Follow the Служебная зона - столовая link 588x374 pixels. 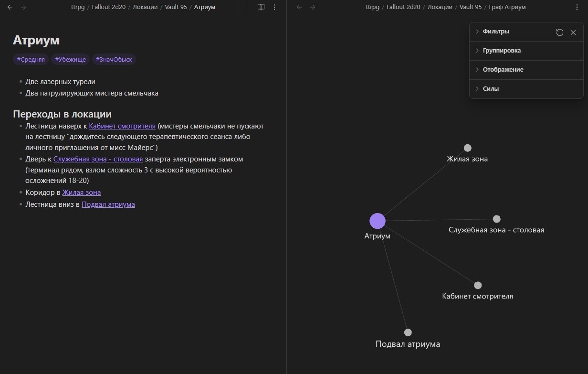(98, 159)
